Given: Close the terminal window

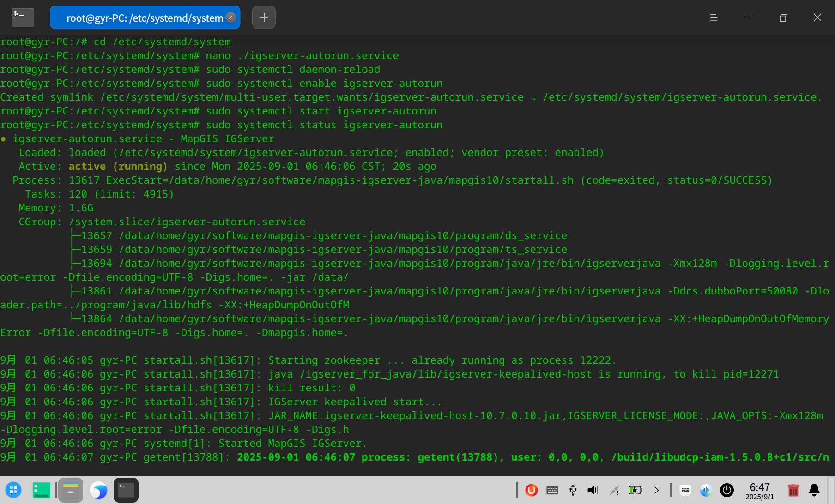Looking at the screenshot, I should point(817,18).
